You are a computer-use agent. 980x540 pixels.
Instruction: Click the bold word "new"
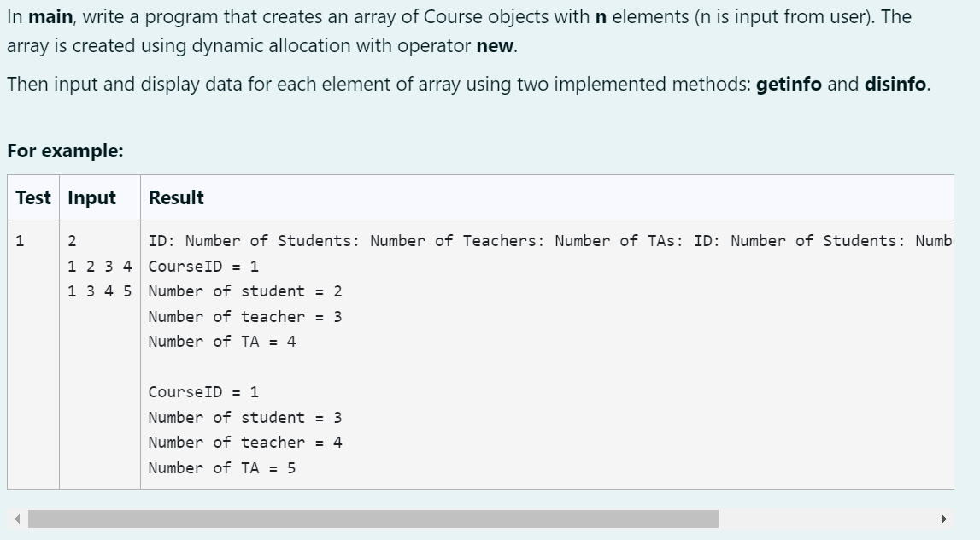coord(496,46)
